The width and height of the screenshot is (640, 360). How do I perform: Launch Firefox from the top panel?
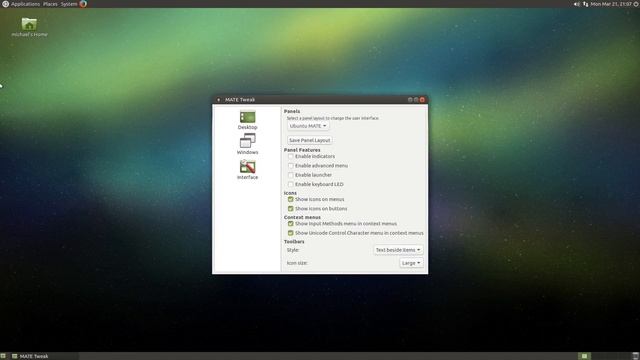(83, 4)
